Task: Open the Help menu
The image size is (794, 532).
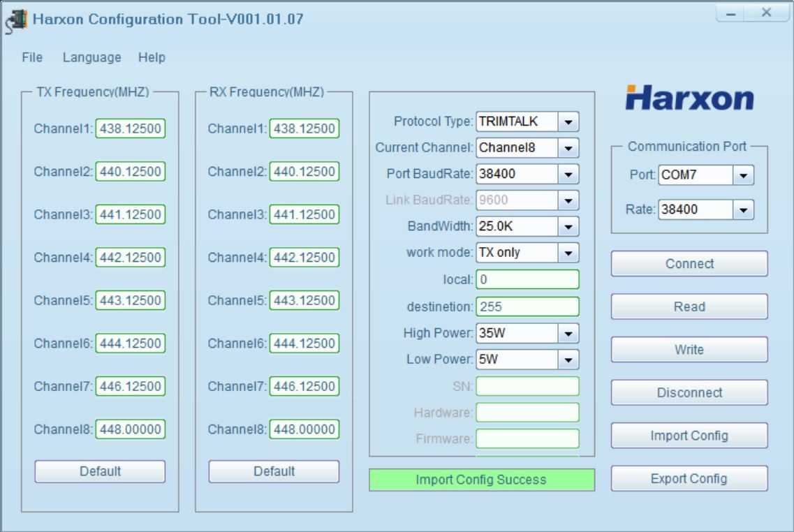Action: point(152,57)
